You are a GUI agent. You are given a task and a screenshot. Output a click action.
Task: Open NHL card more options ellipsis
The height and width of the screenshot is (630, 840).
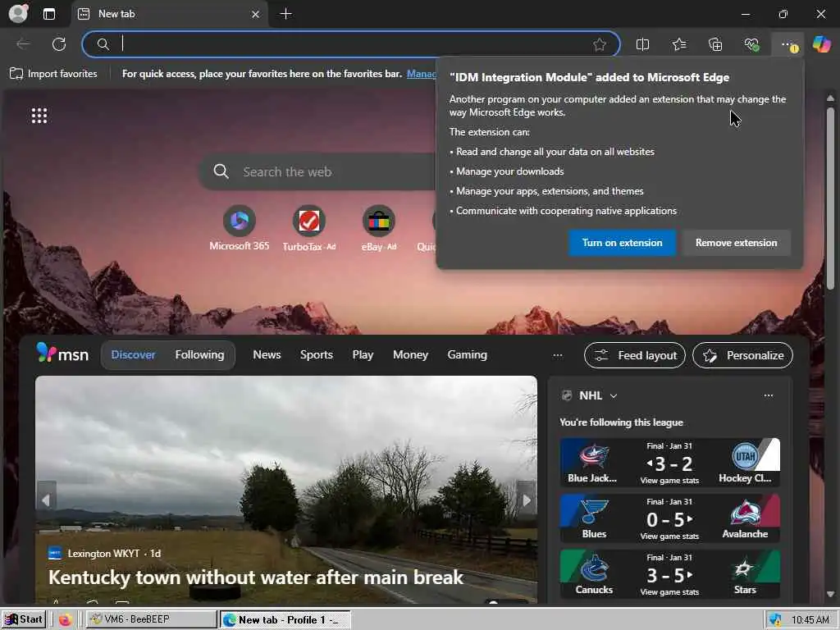pyautogui.click(x=768, y=395)
